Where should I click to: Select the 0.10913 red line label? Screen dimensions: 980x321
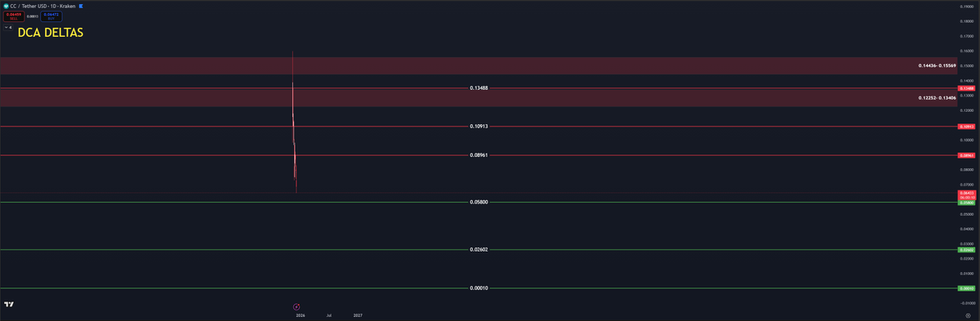click(x=479, y=127)
